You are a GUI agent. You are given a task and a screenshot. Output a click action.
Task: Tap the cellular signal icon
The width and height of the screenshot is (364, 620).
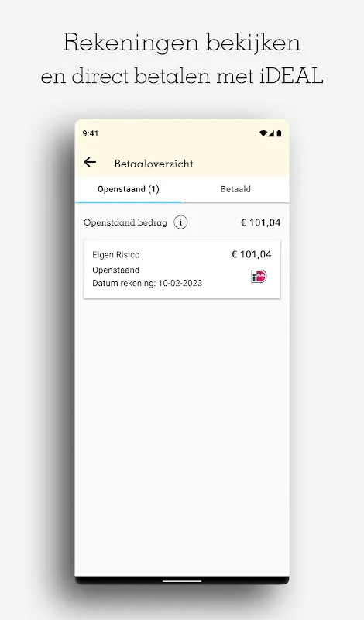point(271,133)
